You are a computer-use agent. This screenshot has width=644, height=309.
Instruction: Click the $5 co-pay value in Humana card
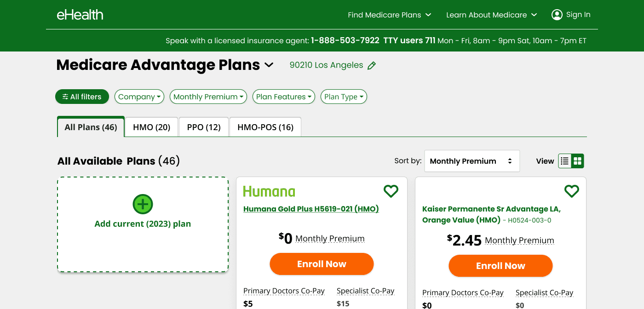tap(248, 304)
